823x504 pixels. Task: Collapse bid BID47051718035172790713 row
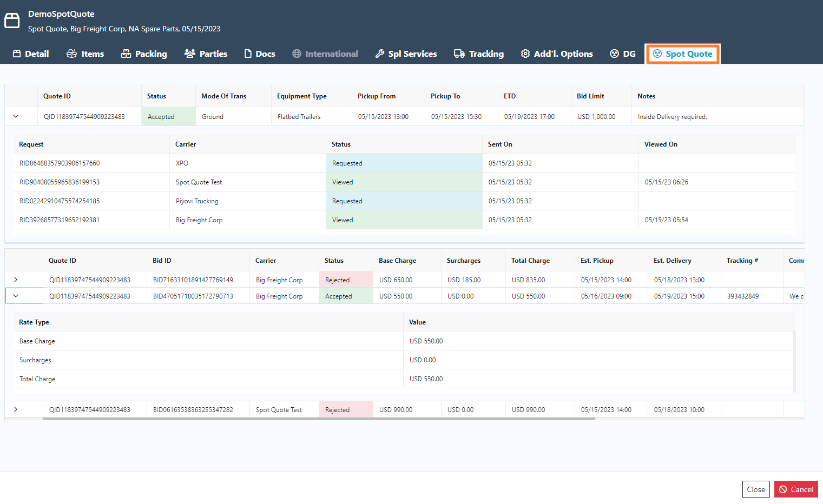16,296
